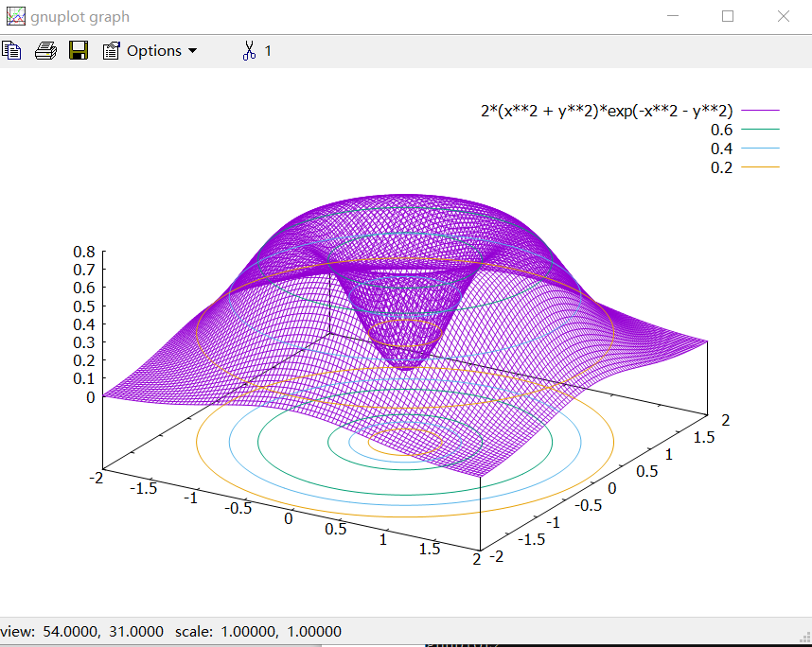Viewport: 812px width, 647px height.
Task: Click the Options configure-page icon
Action: click(x=113, y=50)
